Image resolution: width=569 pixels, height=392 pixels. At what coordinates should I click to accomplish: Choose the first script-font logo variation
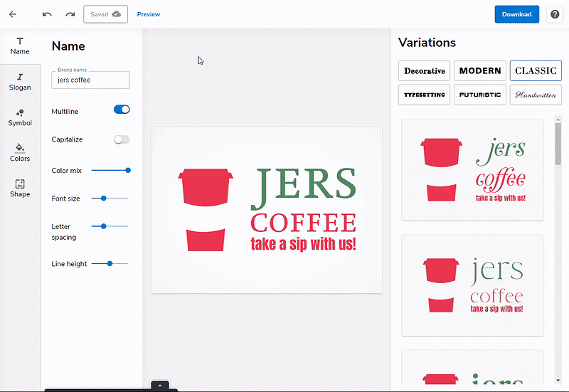coord(472,169)
